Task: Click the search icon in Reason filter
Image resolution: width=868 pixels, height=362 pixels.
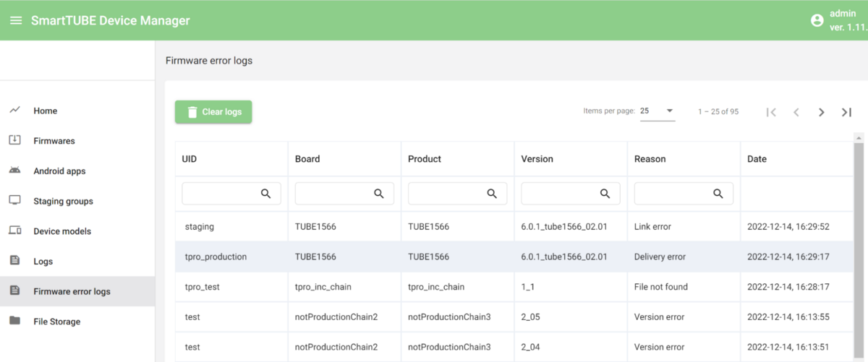Action: [x=718, y=194]
